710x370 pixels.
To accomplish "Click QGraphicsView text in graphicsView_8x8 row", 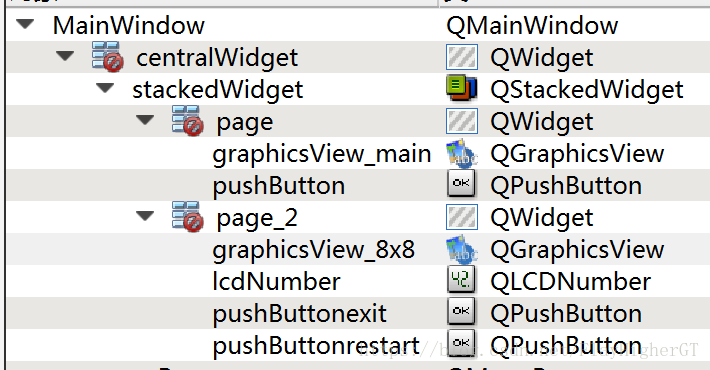I will (577, 250).
